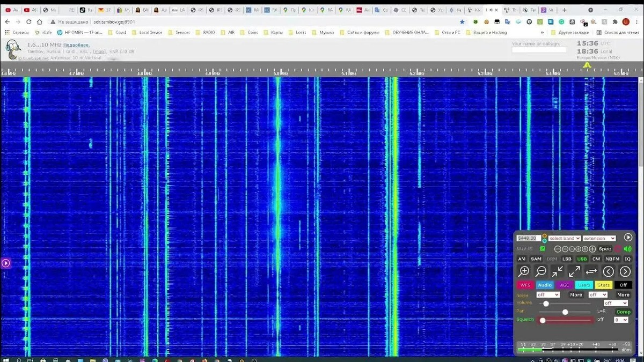Image resolution: width=644 pixels, height=362 pixels.
Task: Click the circled play button in control panel
Action: pyautogui.click(x=628, y=238)
